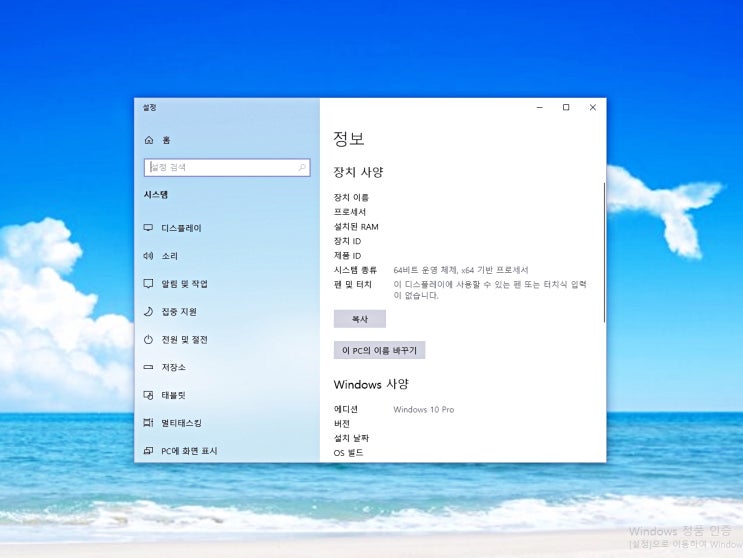The width and height of the screenshot is (743, 558).
Task: Click the Windows 사양 heading
Action: (371, 384)
